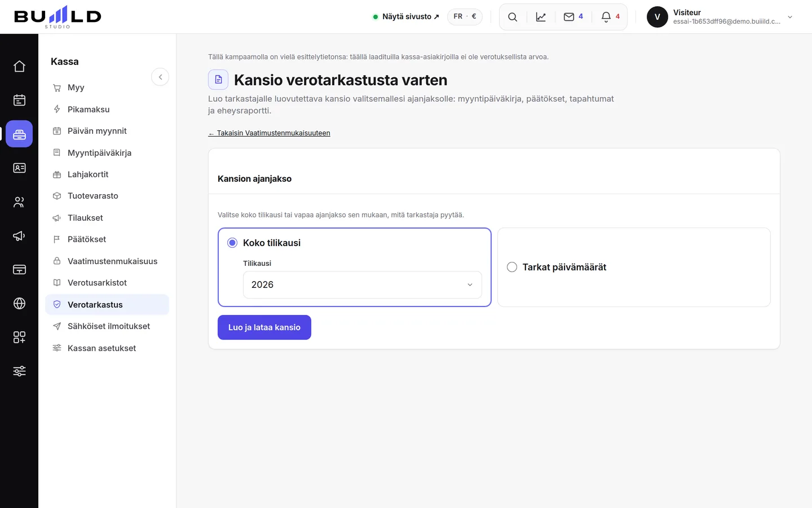Select Verotarkastus in the sidebar
Screen dimensions: 812x508
pyautogui.click(x=107, y=305)
